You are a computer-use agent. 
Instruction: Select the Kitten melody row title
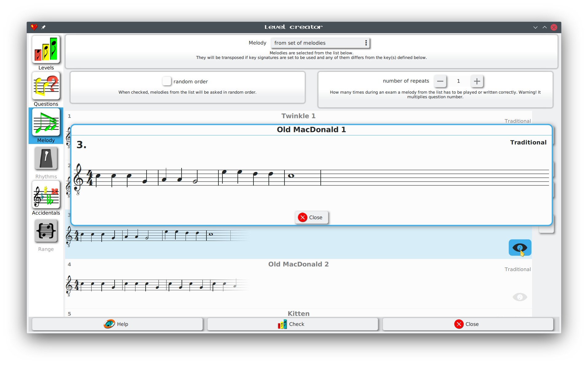298,313
